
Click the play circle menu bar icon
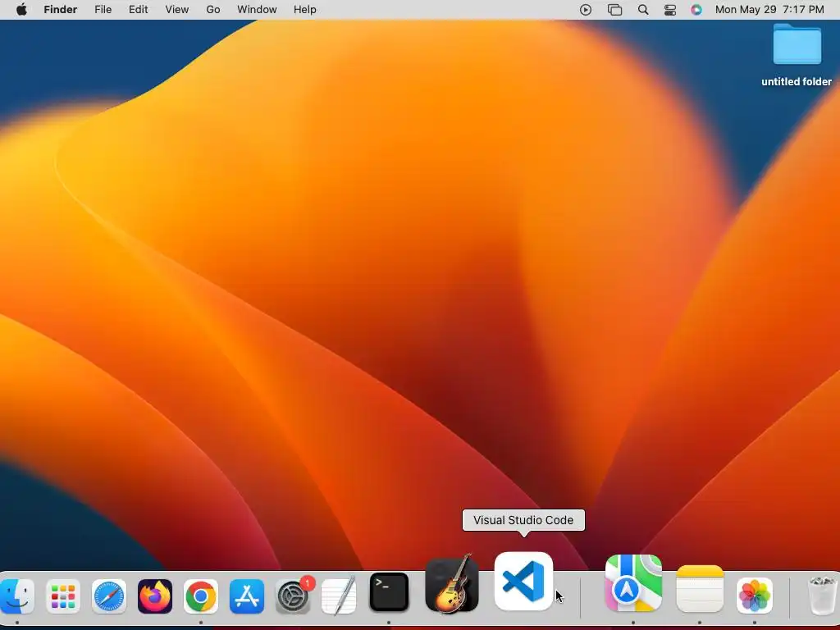(586, 10)
